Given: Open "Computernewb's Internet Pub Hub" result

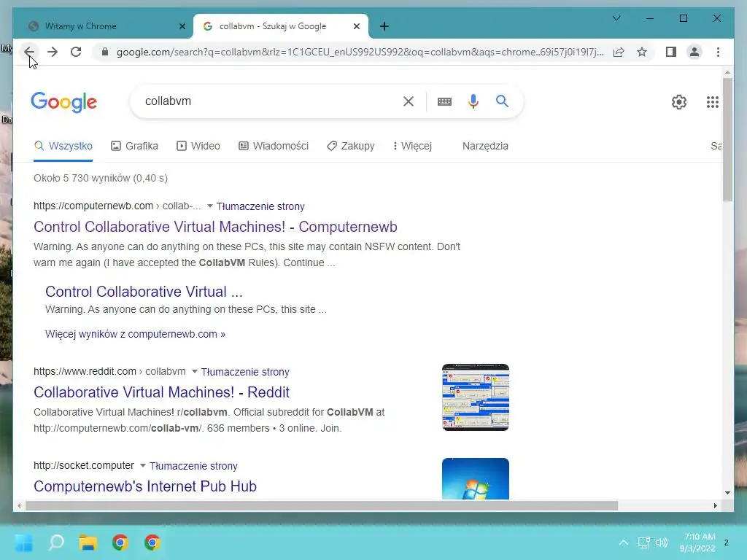Looking at the screenshot, I should point(145,486).
